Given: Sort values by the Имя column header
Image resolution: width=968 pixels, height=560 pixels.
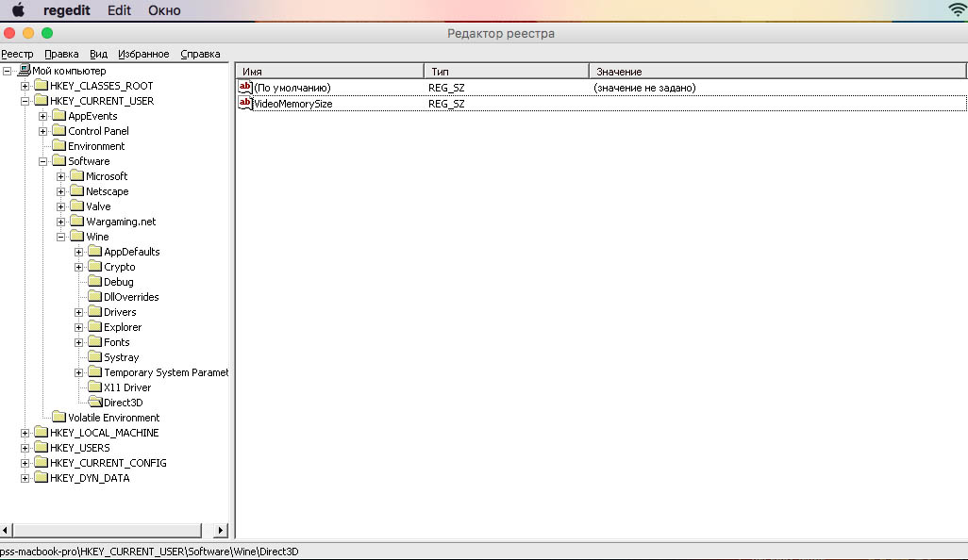Looking at the screenshot, I should point(328,72).
